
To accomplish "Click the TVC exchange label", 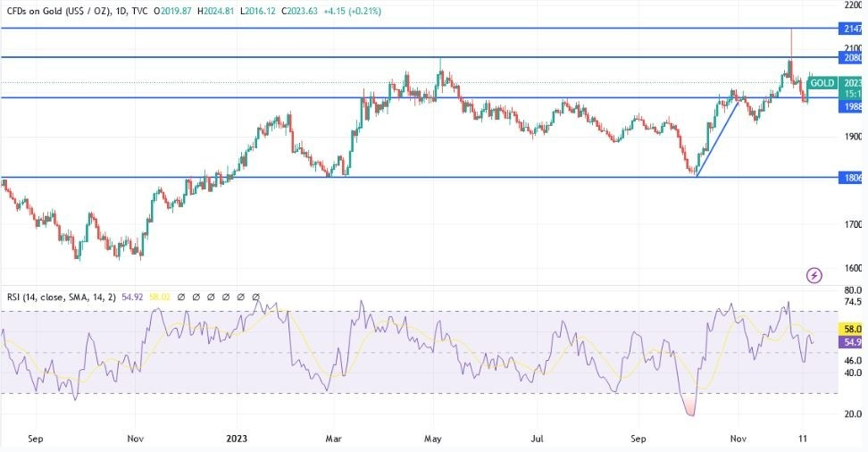I will pos(139,11).
